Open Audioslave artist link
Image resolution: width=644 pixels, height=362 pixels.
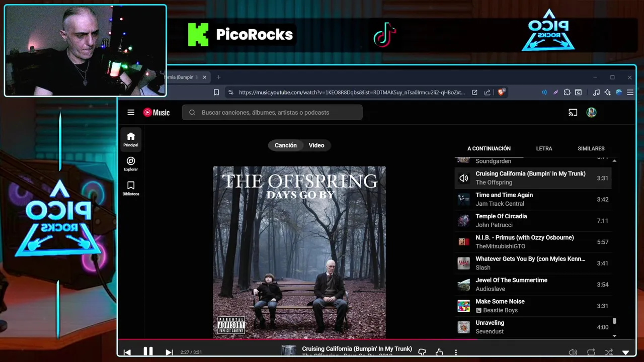tap(490, 289)
